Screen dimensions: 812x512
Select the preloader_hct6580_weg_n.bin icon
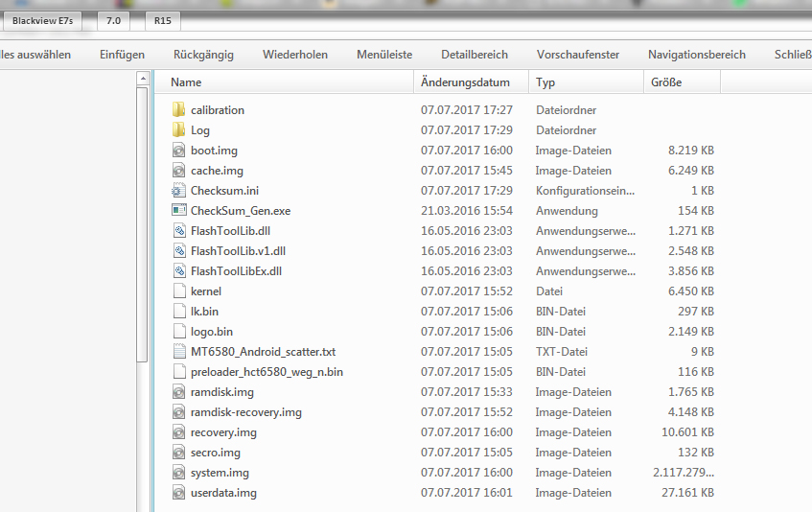click(178, 372)
